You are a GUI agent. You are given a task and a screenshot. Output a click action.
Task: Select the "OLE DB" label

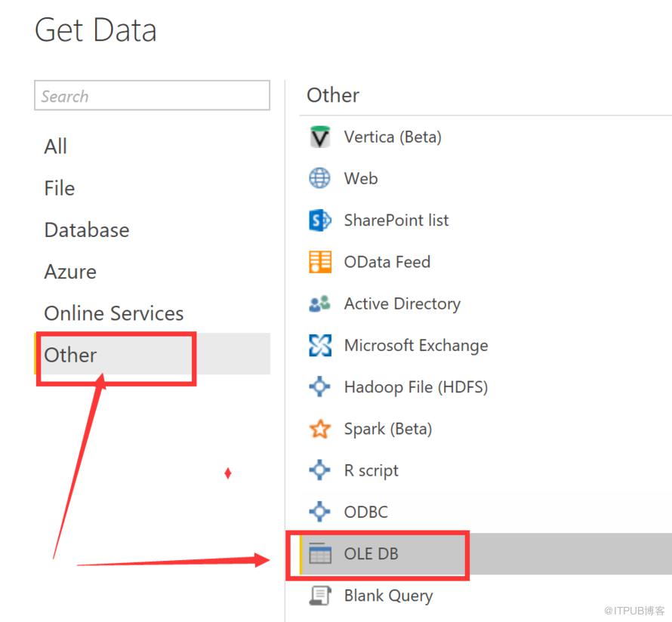point(371,553)
